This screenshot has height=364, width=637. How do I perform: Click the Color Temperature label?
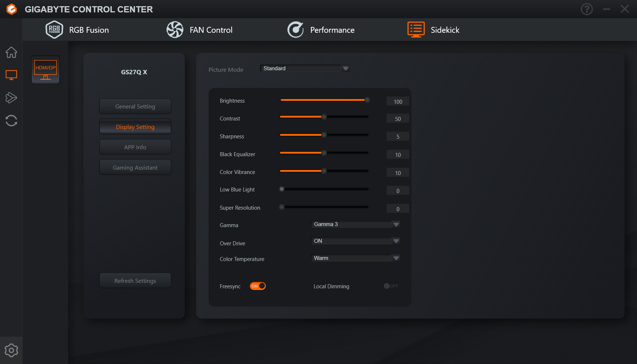tap(242, 259)
